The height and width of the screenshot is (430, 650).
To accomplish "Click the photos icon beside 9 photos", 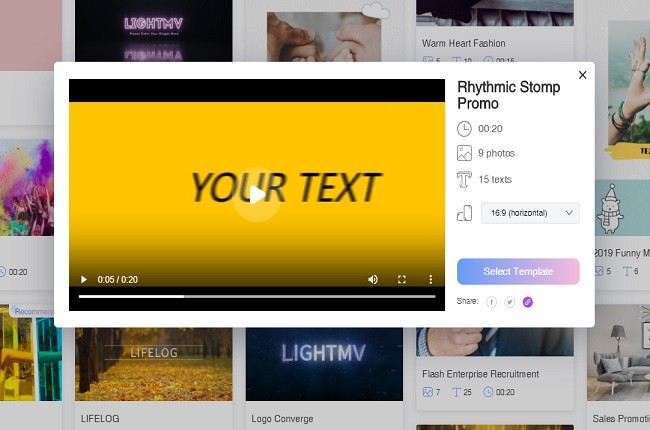I will coord(464,153).
